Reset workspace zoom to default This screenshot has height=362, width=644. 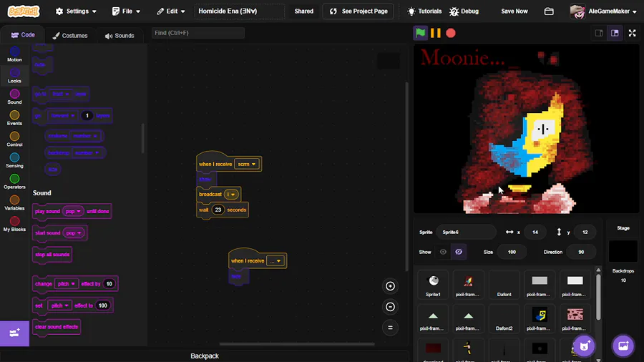(390, 328)
